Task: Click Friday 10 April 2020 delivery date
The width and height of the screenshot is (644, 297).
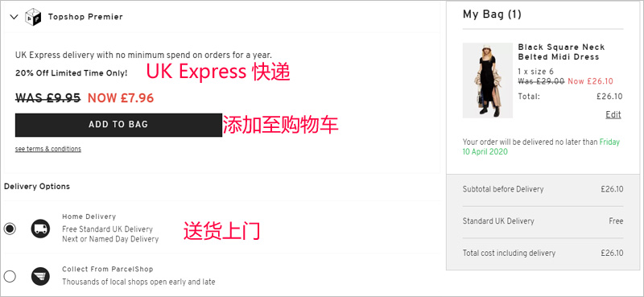Action: click(x=541, y=146)
